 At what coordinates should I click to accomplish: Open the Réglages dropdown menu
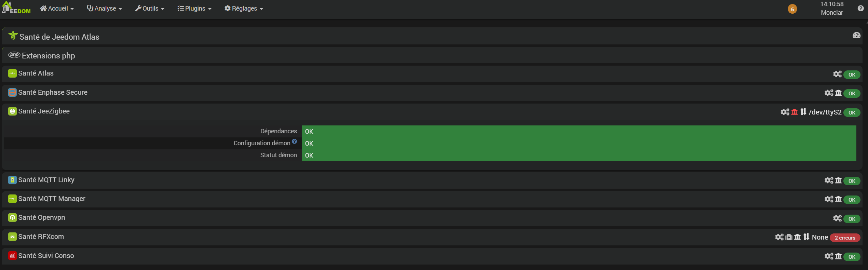point(244,9)
